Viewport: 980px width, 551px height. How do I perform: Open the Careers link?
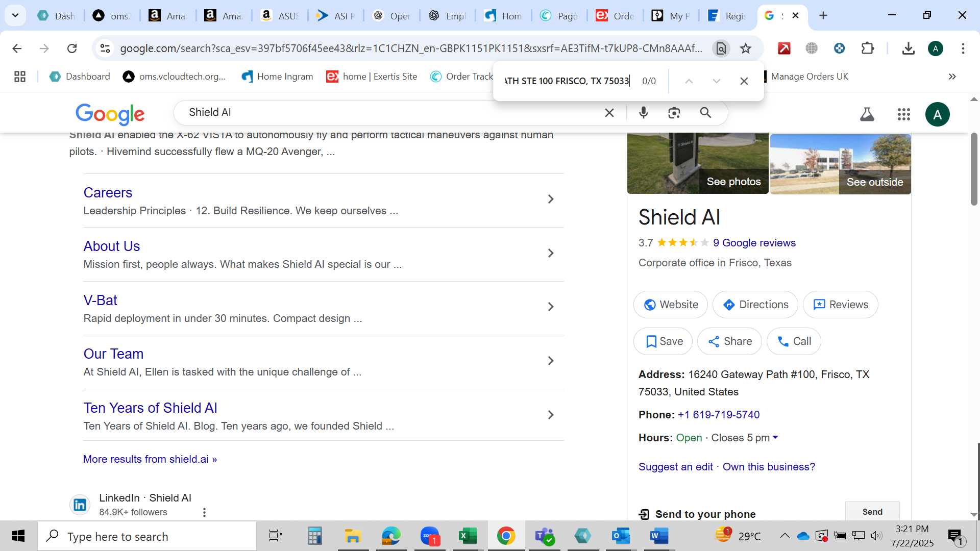click(x=108, y=192)
